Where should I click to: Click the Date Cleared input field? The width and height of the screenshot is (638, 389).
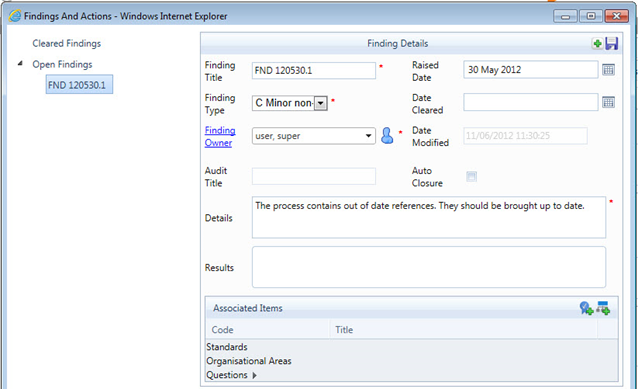pyautogui.click(x=531, y=102)
